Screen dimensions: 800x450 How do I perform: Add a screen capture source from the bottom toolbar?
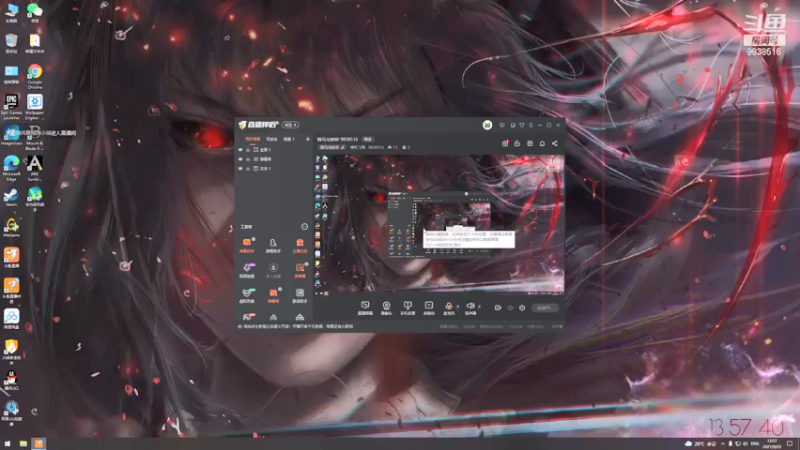click(x=365, y=308)
